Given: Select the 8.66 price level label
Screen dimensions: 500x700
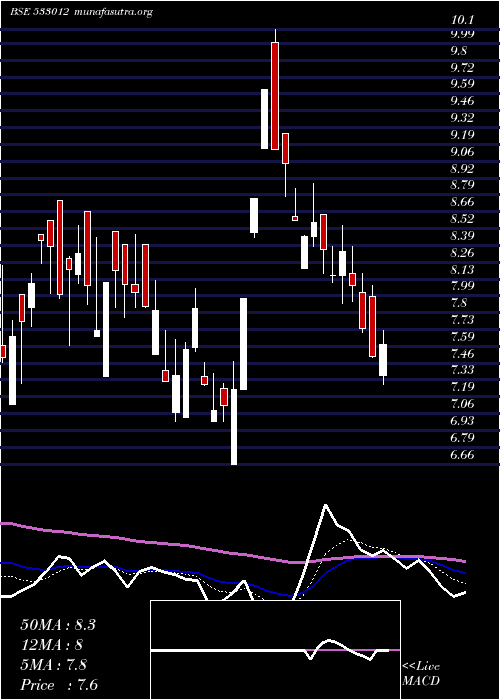Looking at the screenshot, I should (462, 202).
